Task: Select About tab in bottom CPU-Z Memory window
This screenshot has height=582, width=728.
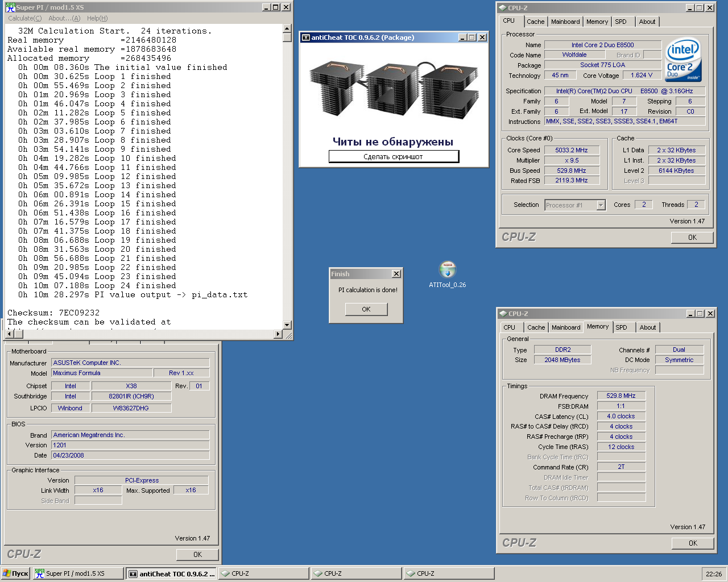Action: (x=648, y=327)
